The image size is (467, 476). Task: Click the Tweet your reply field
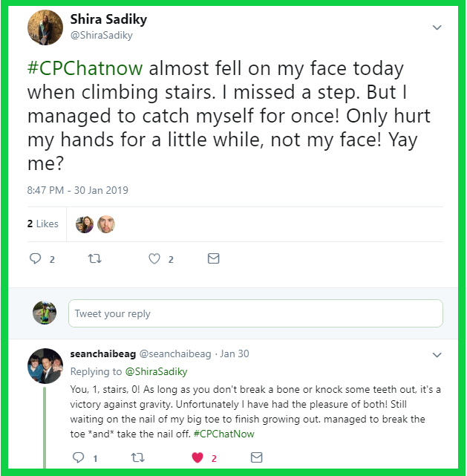pyautogui.click(x=255, y=313)
